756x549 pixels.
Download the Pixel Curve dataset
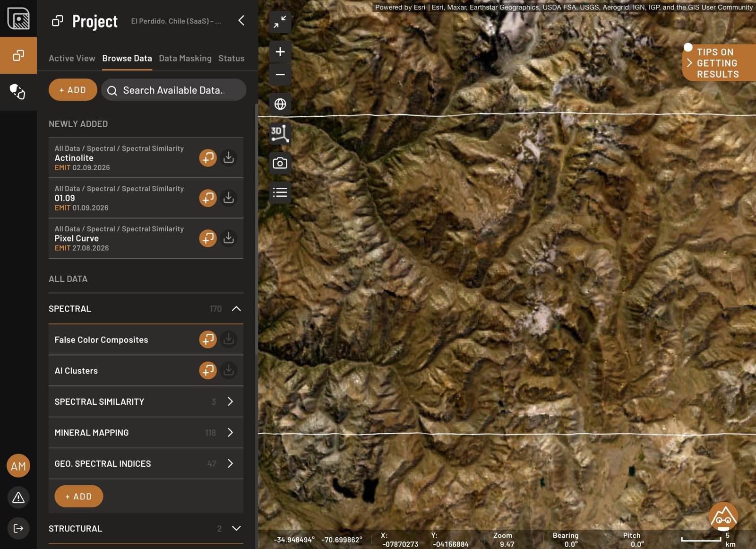pyautogui.click(x=229, y=238)
